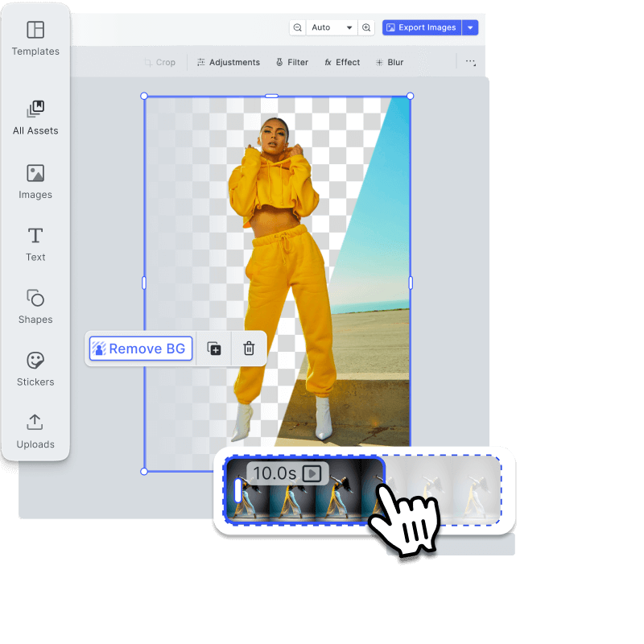Browse the Stickers panel
The height and width of the screenshot is (644, 644).
click(x=35, y=366)
